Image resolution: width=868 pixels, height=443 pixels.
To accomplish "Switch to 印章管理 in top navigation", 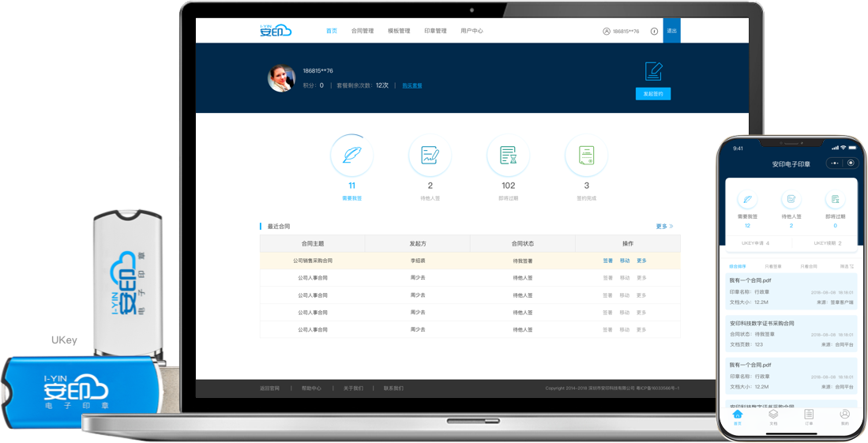I will [x=435, y=31].
